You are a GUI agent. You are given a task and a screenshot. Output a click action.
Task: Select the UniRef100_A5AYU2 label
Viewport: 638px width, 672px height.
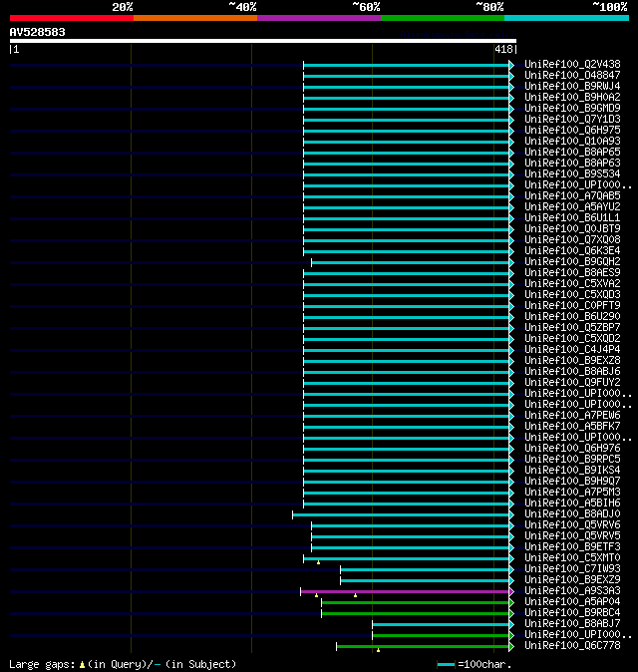click(x=572, y=207)
